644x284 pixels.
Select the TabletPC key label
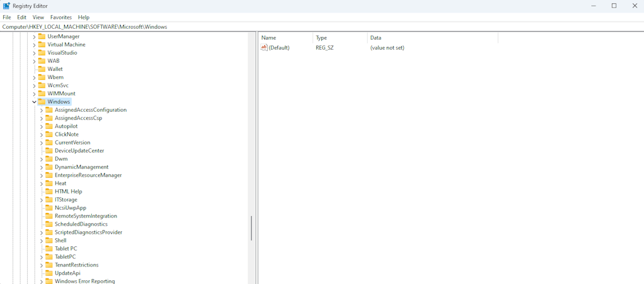coord(65,257)
